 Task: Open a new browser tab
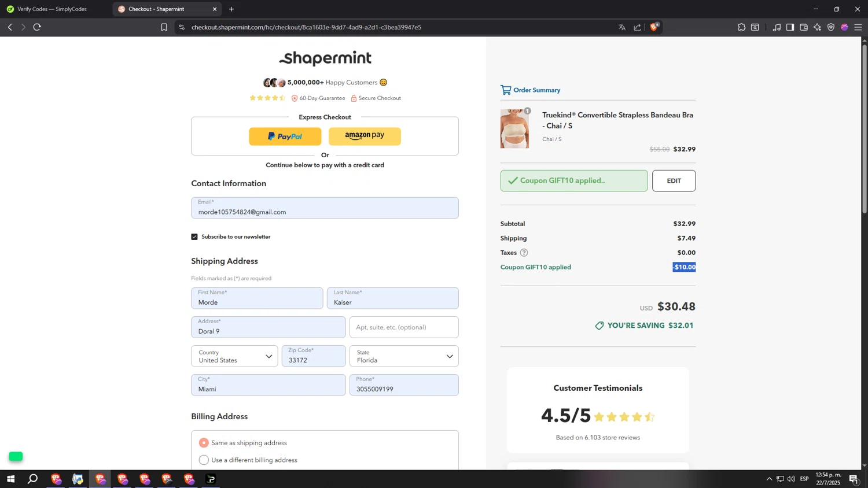(x=231, y=9)
